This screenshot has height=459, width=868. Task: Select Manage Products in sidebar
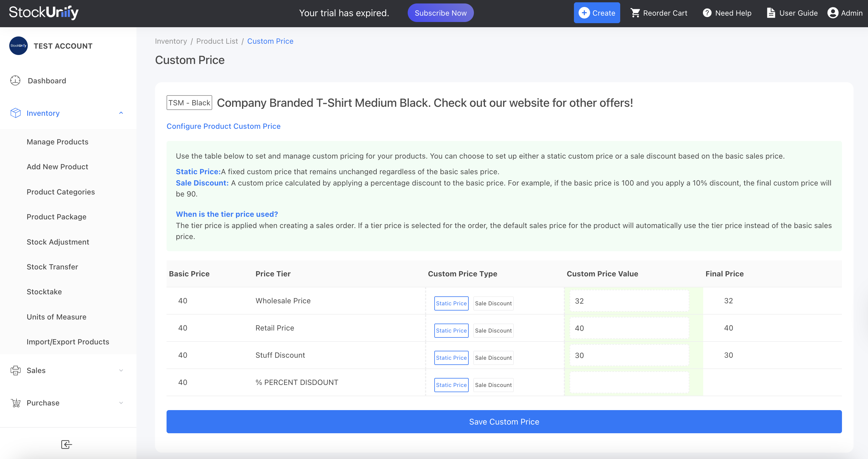tap(57, 142)
